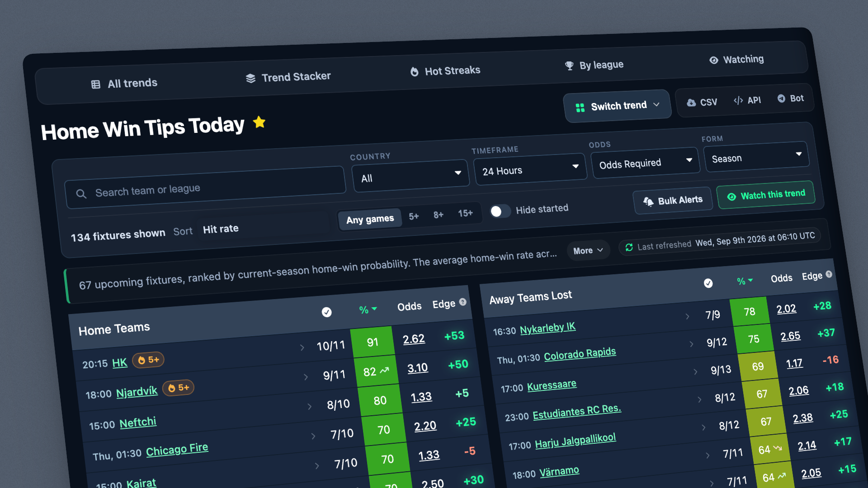Open the Timeframe dropdown showing 24 Hours
Screen dimensions: 868x488
click(530, 169)
